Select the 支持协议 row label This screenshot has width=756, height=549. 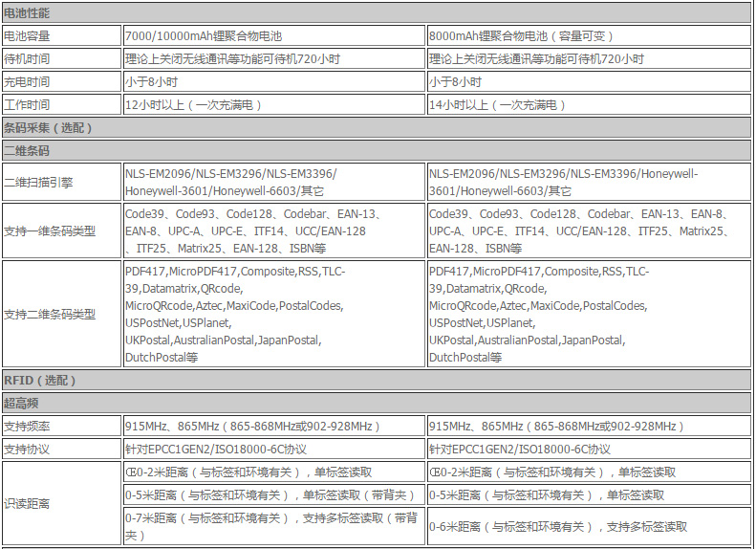(62, 450)
